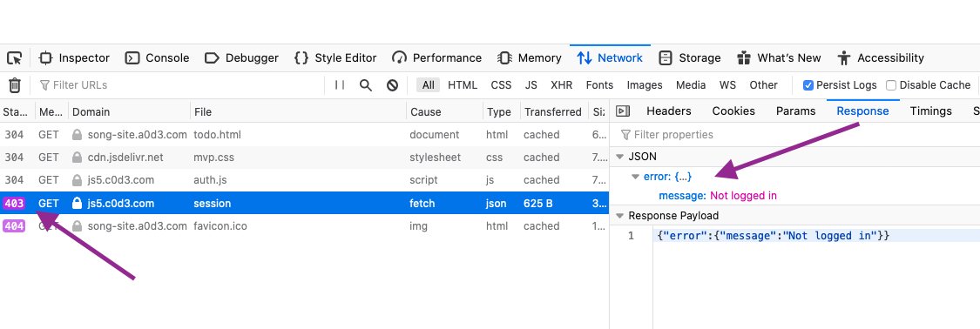
Task: Click the Filter properties field
Action: click(x=794, y=135)
